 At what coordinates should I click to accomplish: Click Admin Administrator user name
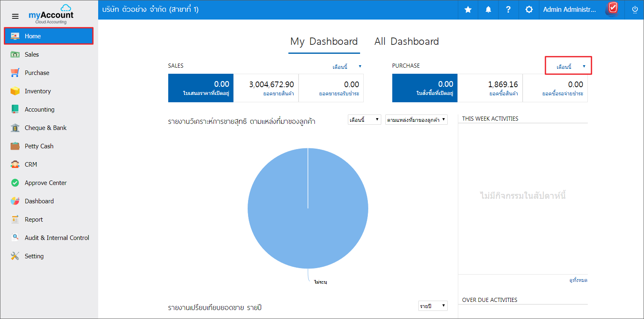569,10
